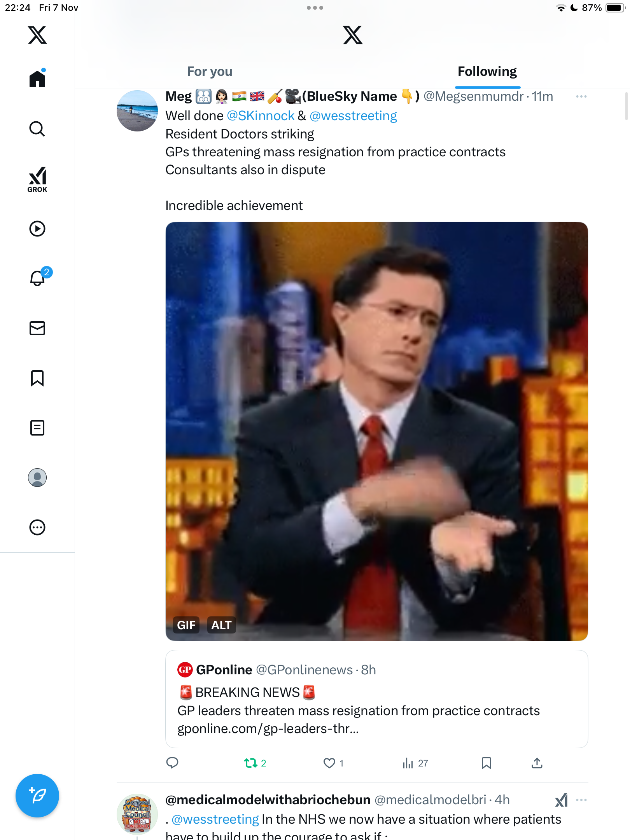Toggle like on Meg's post

click(x=329, y=763)
